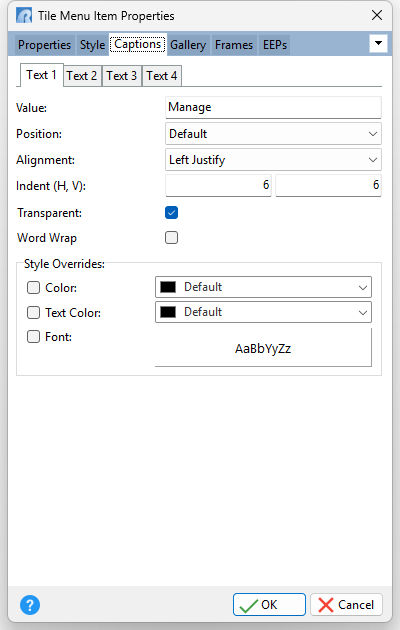Select the Text 2 sub-tab

82,76
